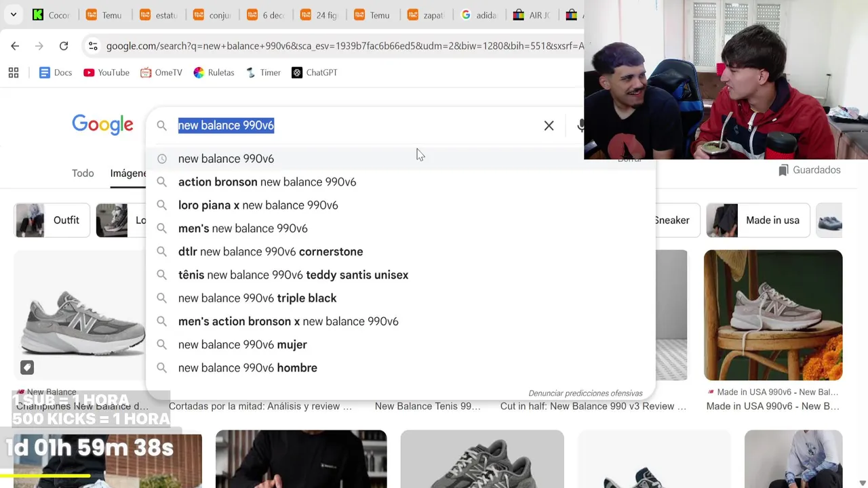This screenshot has width=868, height=488.
Task: Choose suggestion men's new balance 990v6
Action: click(x=400, y=228)
